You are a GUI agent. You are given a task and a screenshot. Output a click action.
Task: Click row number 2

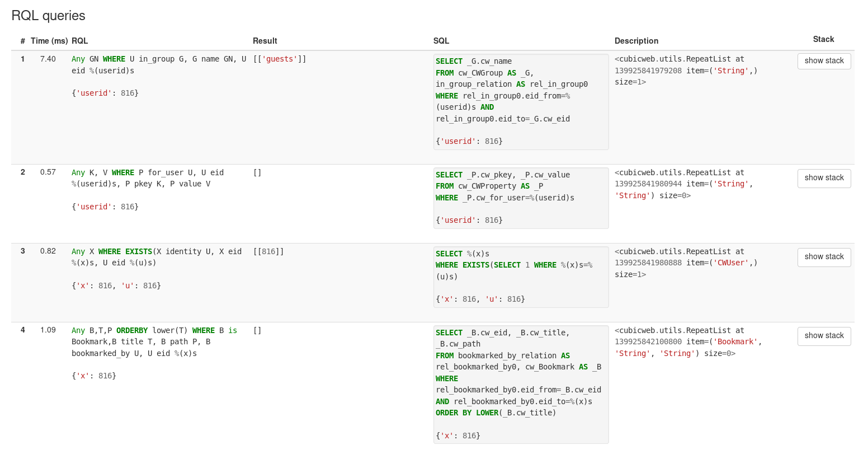pyautogui.click(x=23, y=172)
